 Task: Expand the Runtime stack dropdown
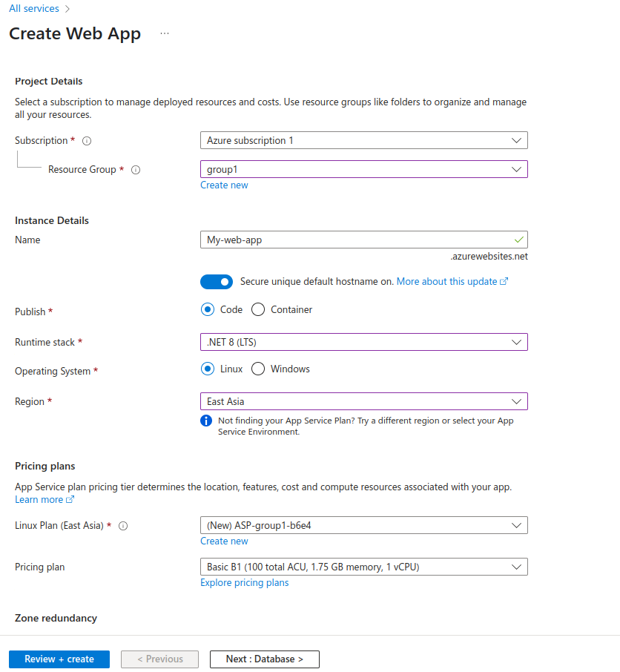[x=363, y=342]
